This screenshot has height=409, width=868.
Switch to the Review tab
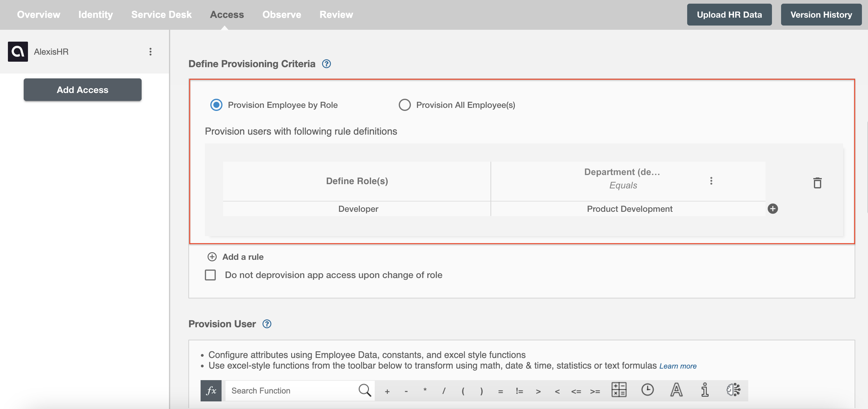click(336, 15)
